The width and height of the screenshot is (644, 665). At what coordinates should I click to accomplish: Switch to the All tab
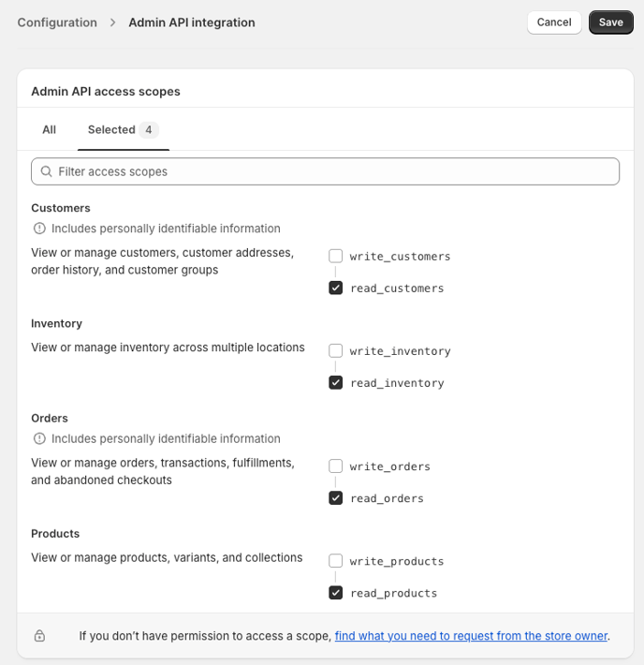coord(50,130)
